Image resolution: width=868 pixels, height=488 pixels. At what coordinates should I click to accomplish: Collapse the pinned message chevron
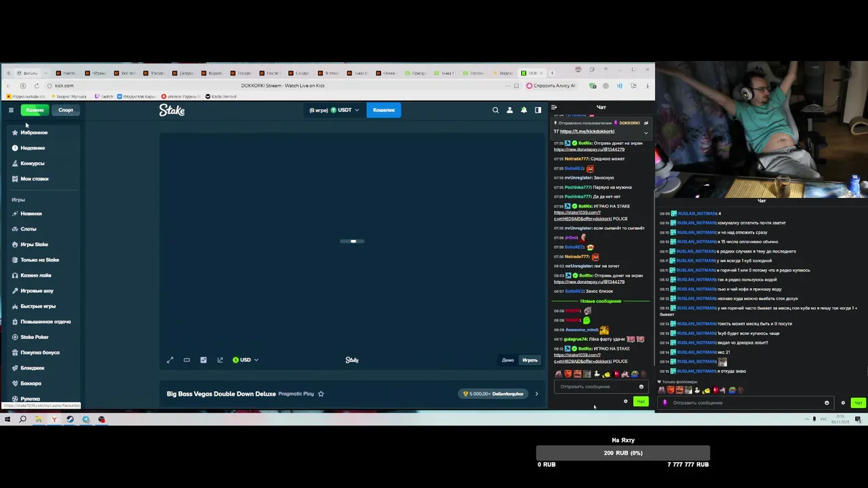pyautogui.click(x=646, y=132)
